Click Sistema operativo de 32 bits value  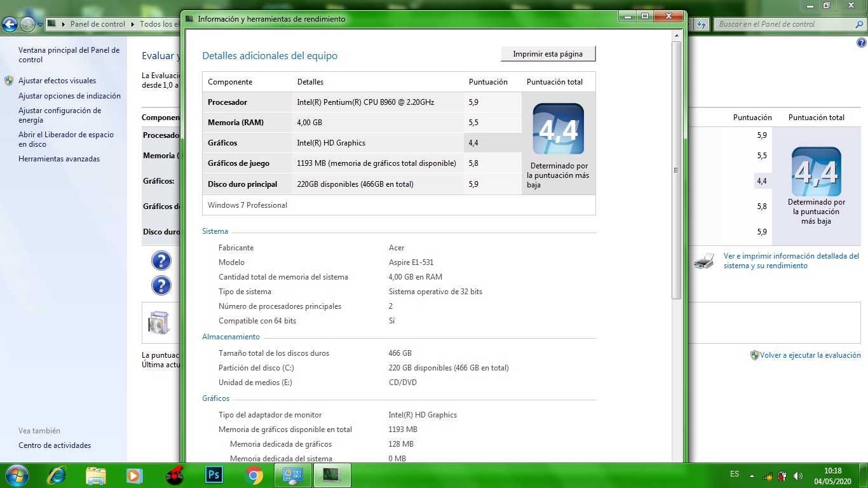pyautogui.click(x=435, y=292)
